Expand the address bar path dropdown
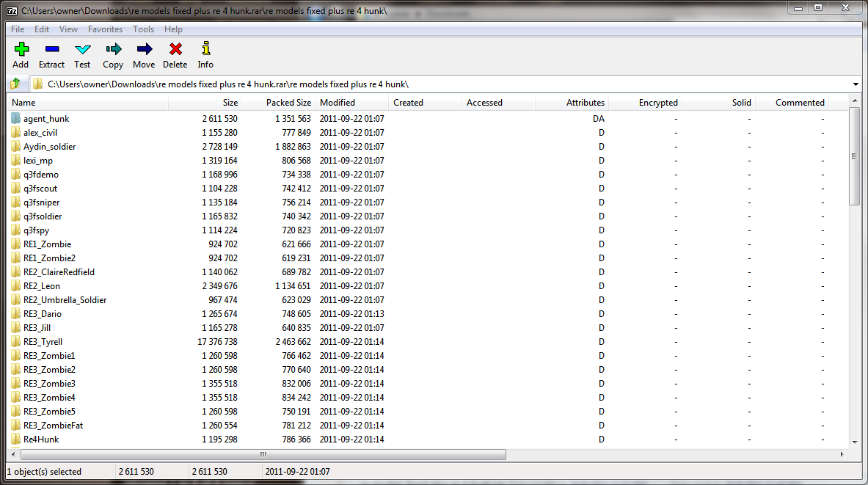868x485 pixels. (x=856, y=84)
